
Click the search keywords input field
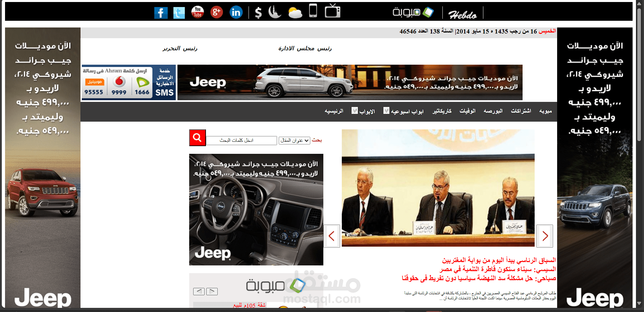(241, 140)
